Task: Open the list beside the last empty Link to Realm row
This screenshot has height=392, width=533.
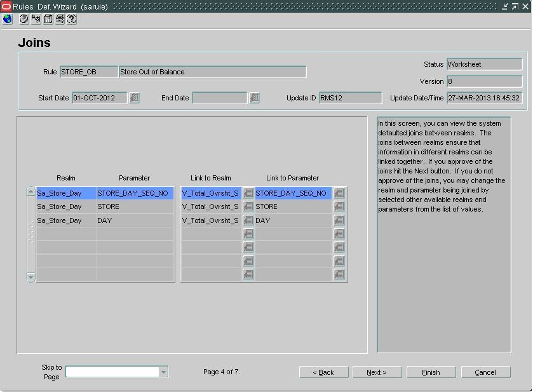Action: (248, 273)
